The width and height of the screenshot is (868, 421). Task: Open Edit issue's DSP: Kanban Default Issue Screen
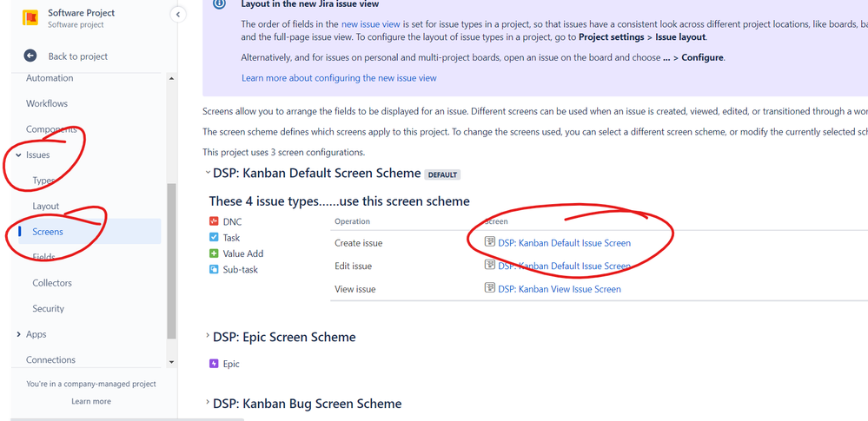[564, 266]
